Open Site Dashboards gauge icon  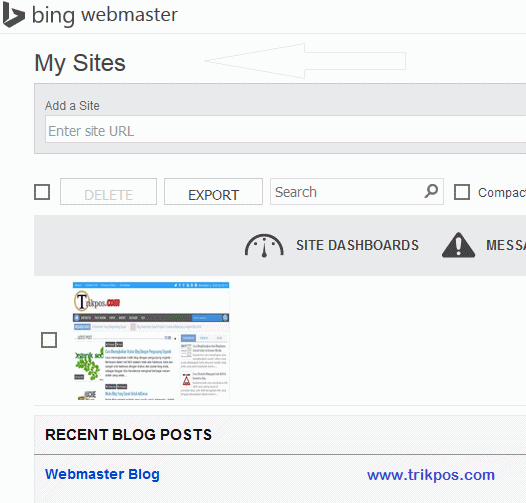(x=264, y=246)
